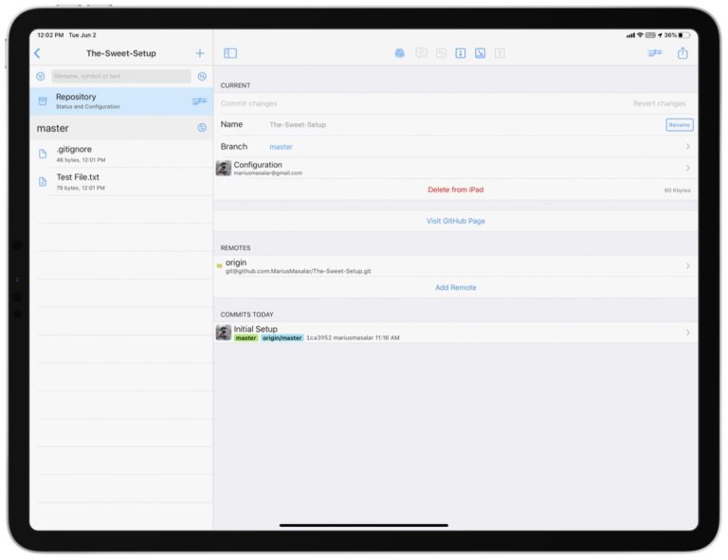Screen dimensions: 728x560
Task: Tap the filter icon left of the search field
Action: [41, 77]
